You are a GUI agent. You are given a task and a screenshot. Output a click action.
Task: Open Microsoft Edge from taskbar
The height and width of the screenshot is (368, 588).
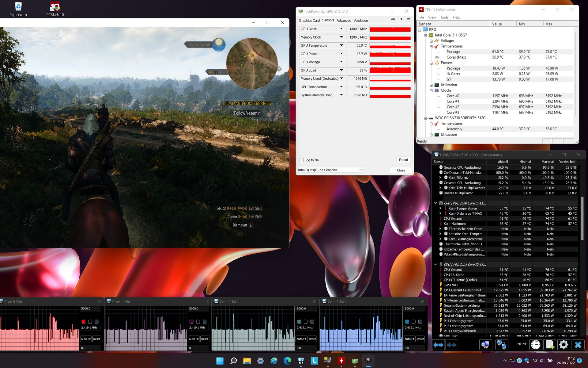[287, 361]
